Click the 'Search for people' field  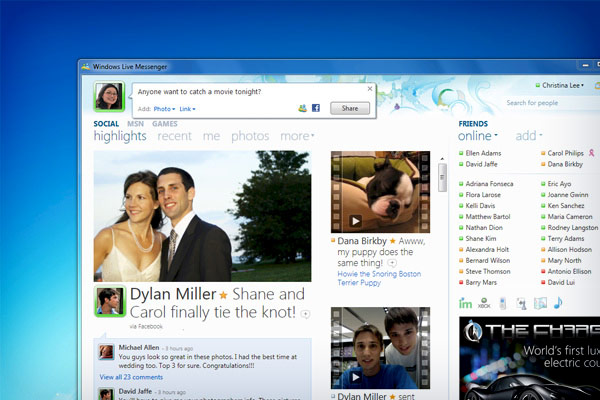pos(551,103)
